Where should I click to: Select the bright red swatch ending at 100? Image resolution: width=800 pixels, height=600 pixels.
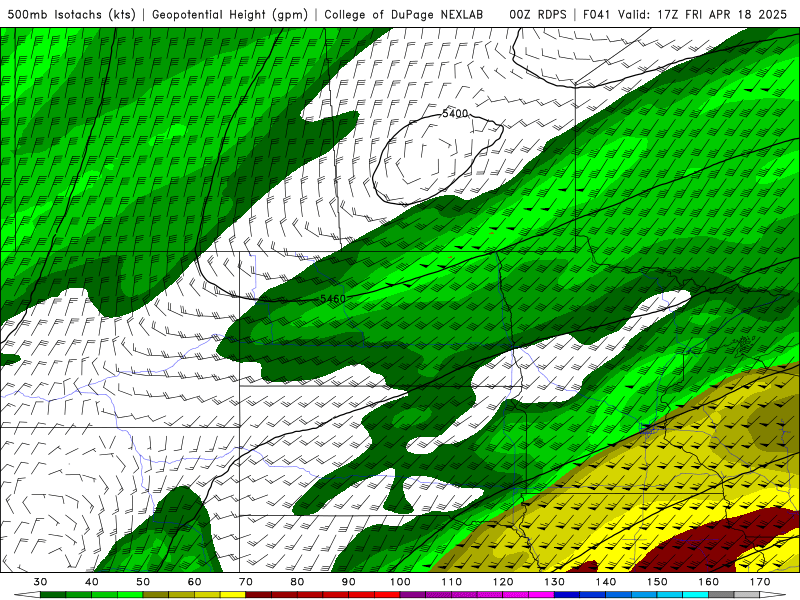[387, 595]
